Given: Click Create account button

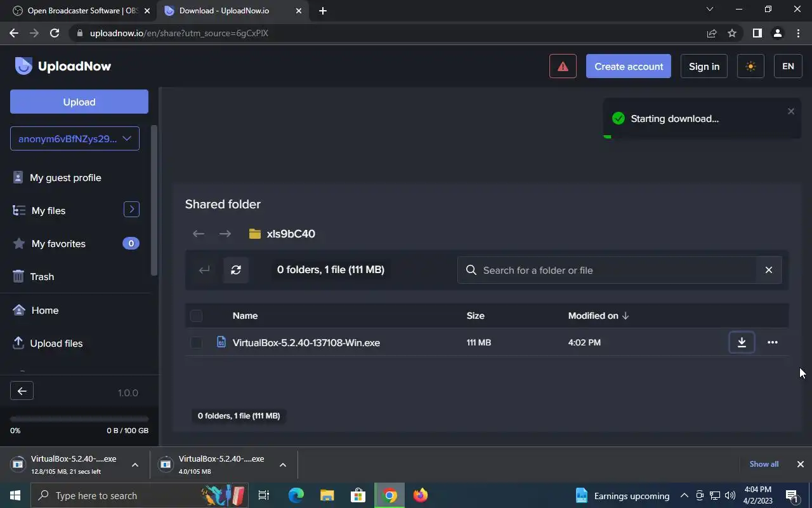Looking at the screenshot, I should (x=629, y=66).
